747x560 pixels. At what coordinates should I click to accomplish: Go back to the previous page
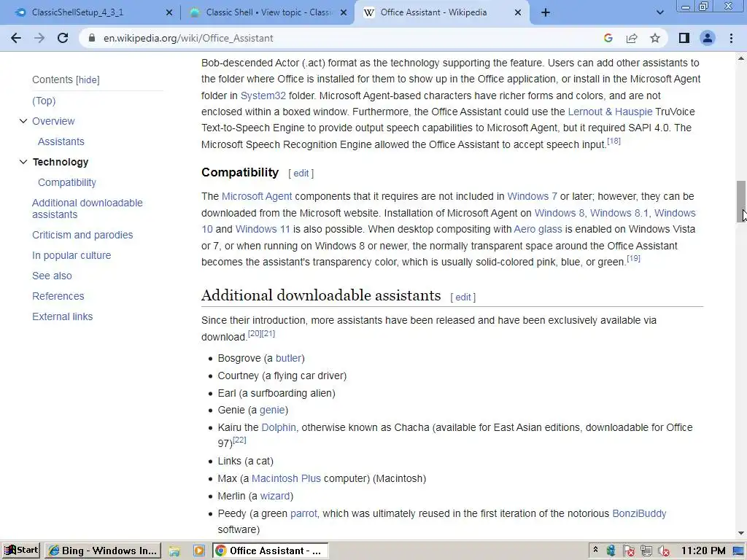(16, 38)
